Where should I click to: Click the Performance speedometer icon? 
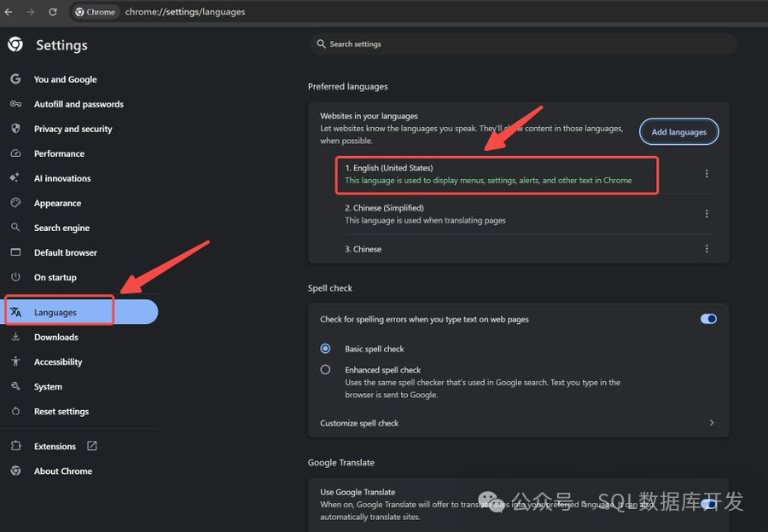click(x=18, y=153)
